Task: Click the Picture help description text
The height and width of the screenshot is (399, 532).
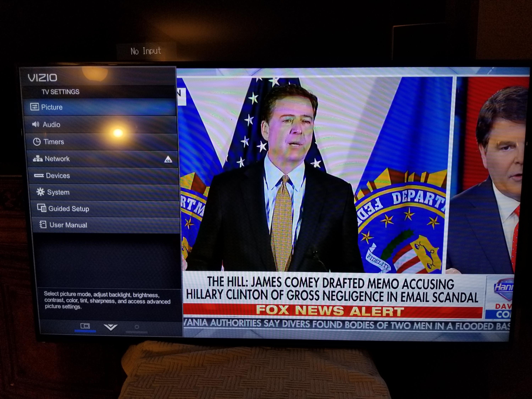Action: [x=107, y=300]
